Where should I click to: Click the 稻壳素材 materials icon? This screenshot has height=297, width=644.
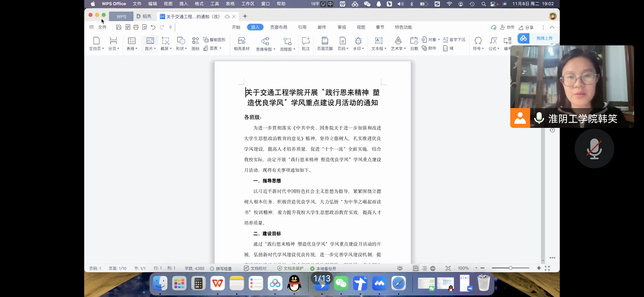[241, 41]
